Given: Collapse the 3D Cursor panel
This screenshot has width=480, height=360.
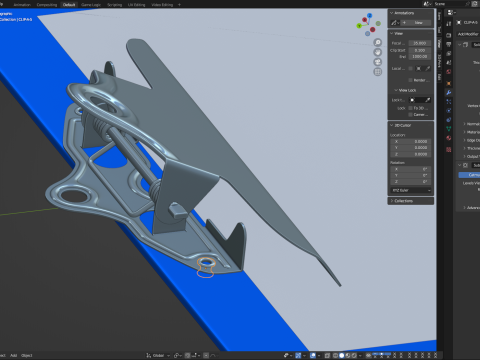Looking at the screenshot, I should (392, 125).
